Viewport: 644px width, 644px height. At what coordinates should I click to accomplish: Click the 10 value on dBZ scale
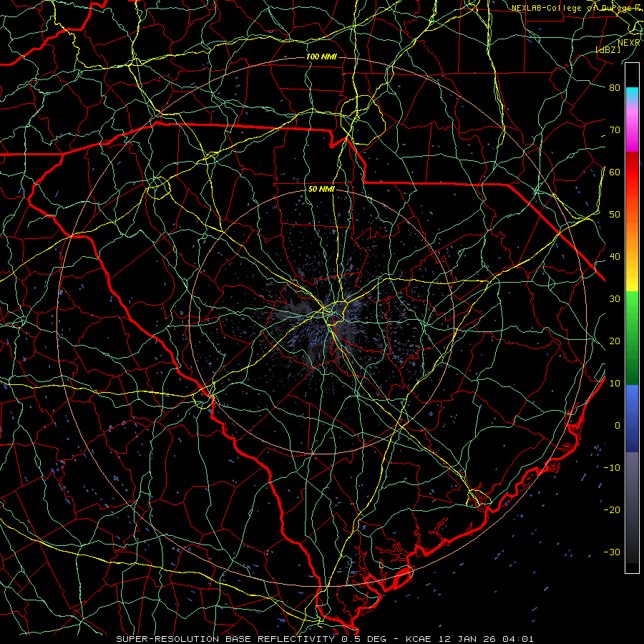(615, 384)
